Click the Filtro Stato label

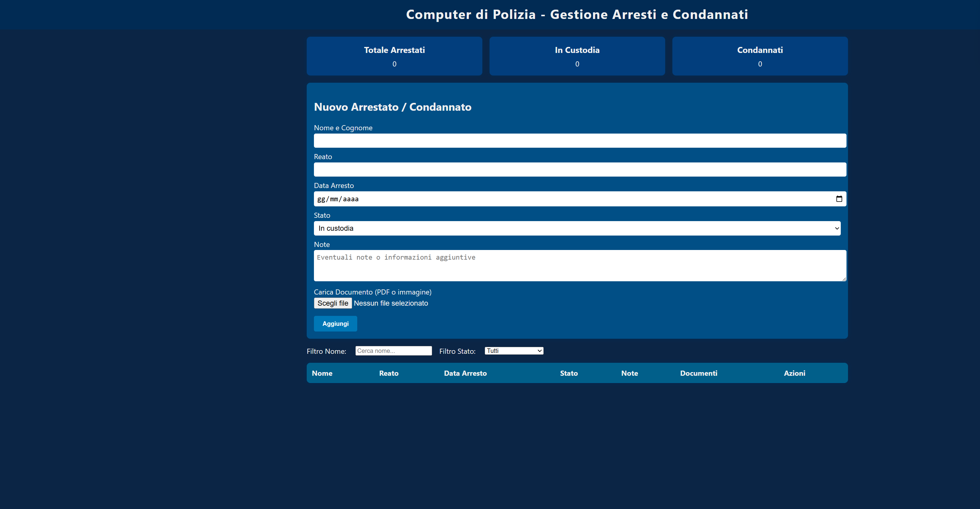(457, 351)
